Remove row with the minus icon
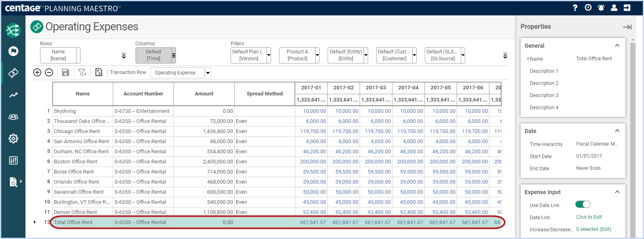Viewport: 644px width, 239px height. (x=49, y=72)
